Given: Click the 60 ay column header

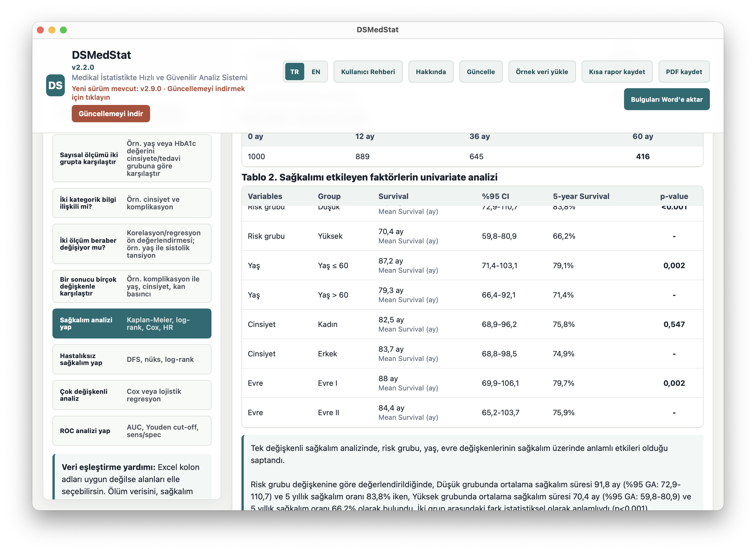Looking at the screenshot, I should [642, 137].
